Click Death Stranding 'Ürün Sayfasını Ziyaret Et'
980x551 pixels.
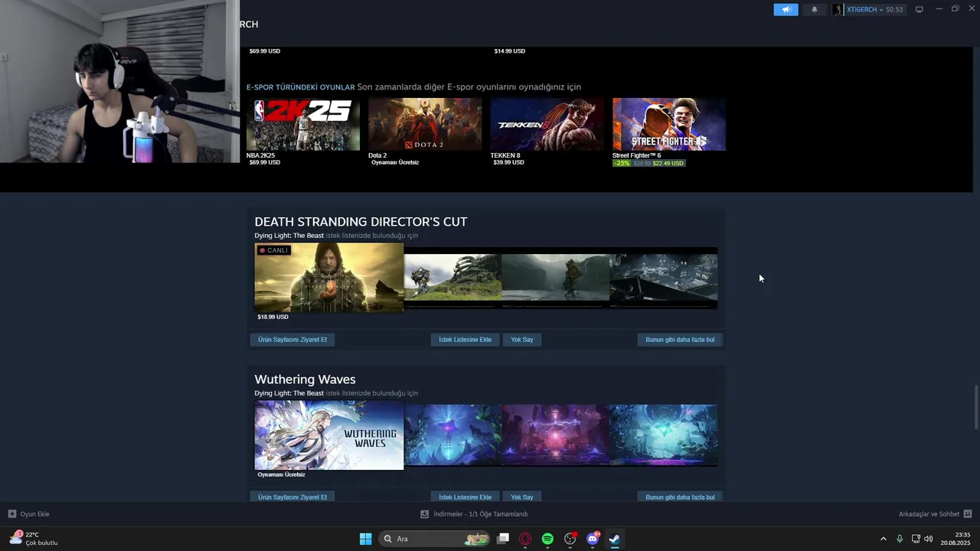click(x=292, y=340)
